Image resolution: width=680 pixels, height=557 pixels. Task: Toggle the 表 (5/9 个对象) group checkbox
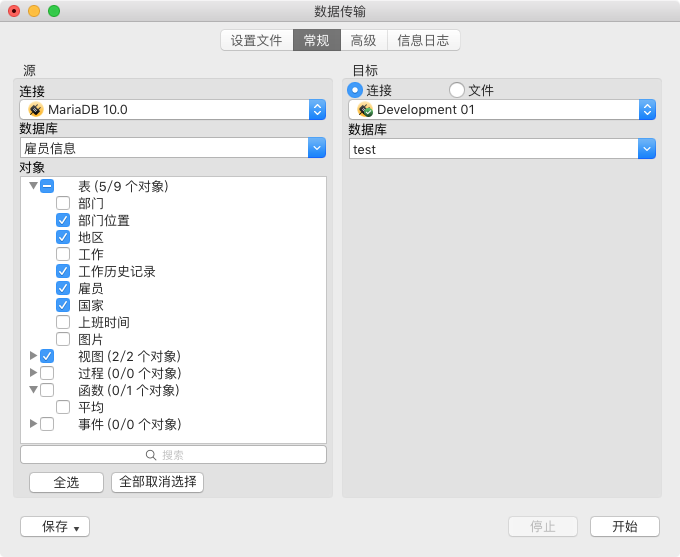(x=47, y=186)
